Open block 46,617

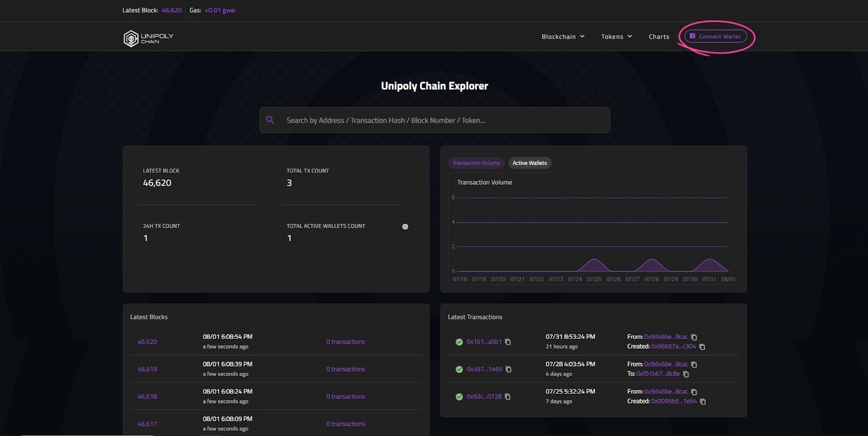pos(147,424)
